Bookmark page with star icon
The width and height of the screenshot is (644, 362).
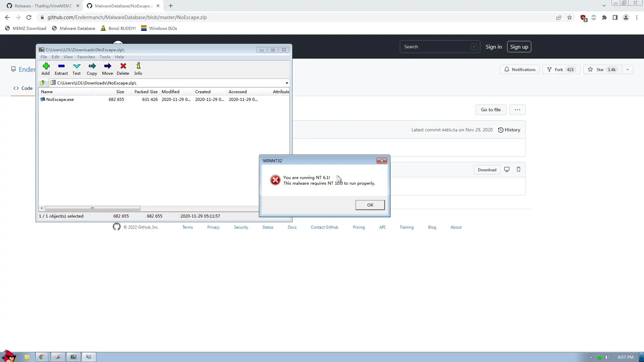click(570, 17)
